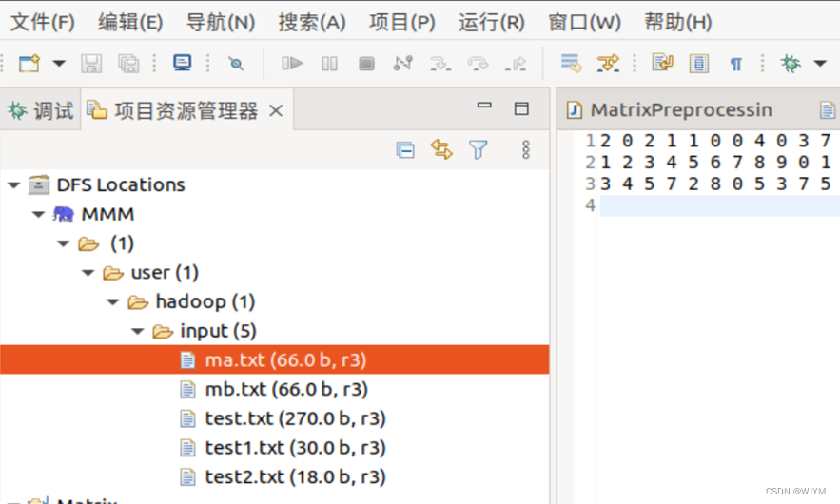Open the 窗口(W) menu
Viewport: 840px width, 504px height.
click(584, 23)
